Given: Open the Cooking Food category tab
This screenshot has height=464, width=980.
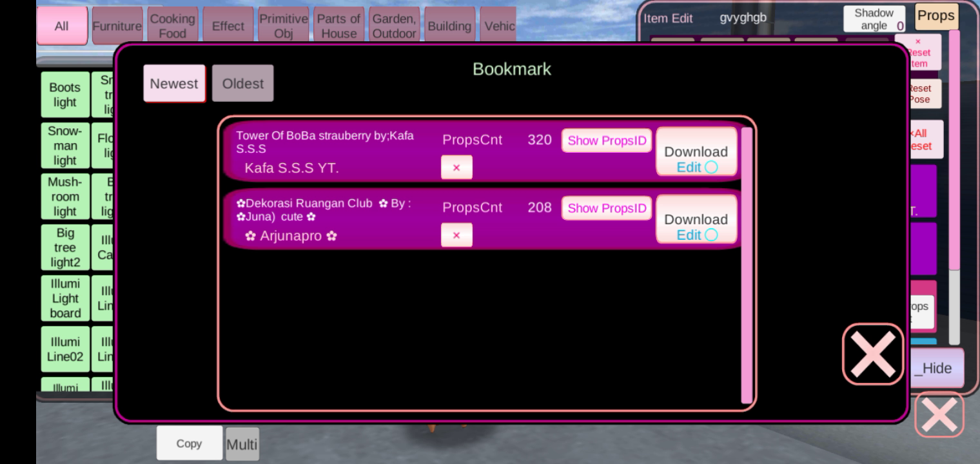Looking at the screenshot, I should (x=172, y=26).
